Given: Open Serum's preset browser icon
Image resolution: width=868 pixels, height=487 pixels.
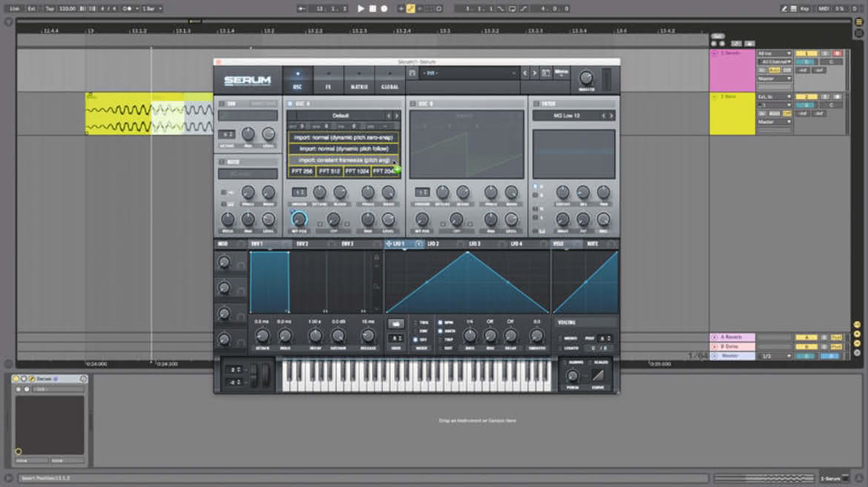Looking at the screenshot, I should pyautogui.click(x=546, y=73).
